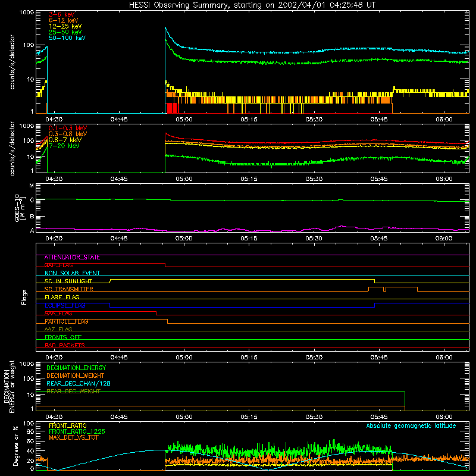
Task: Click the A class tick label on GOES plot
Action: [32, 230]
